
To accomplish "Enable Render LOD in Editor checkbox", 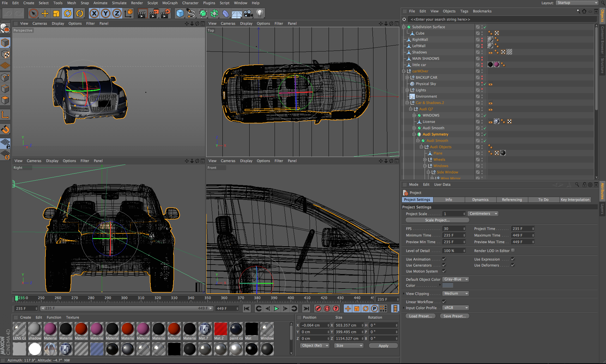I will [x=513, y=250].
